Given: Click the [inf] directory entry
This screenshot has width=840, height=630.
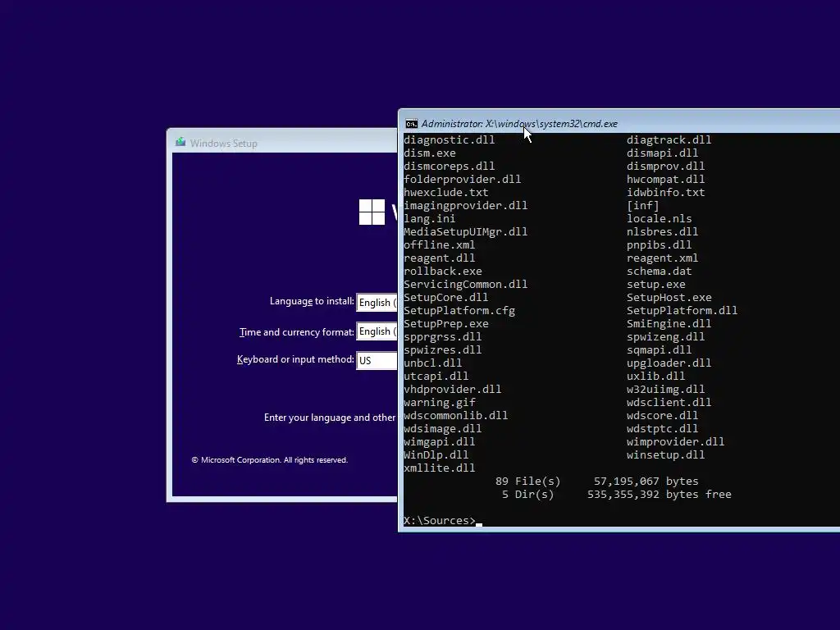Looking at the screenshot, I should click(x=643, y=206).
